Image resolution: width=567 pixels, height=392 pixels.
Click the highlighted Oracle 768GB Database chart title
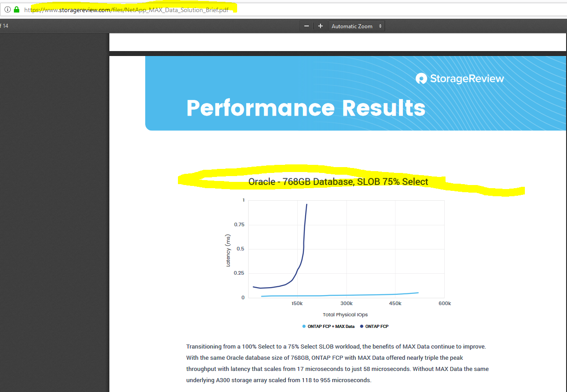click(338, 182)
